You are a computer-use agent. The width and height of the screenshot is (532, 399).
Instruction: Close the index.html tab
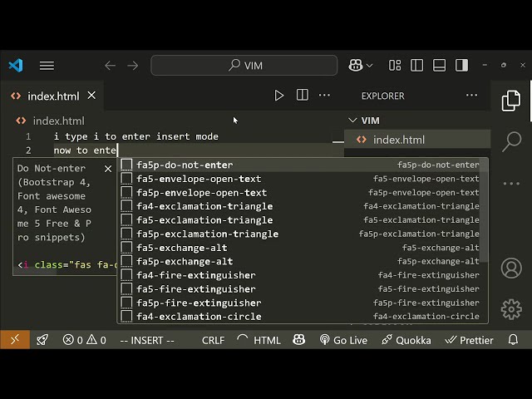point(91,96)
